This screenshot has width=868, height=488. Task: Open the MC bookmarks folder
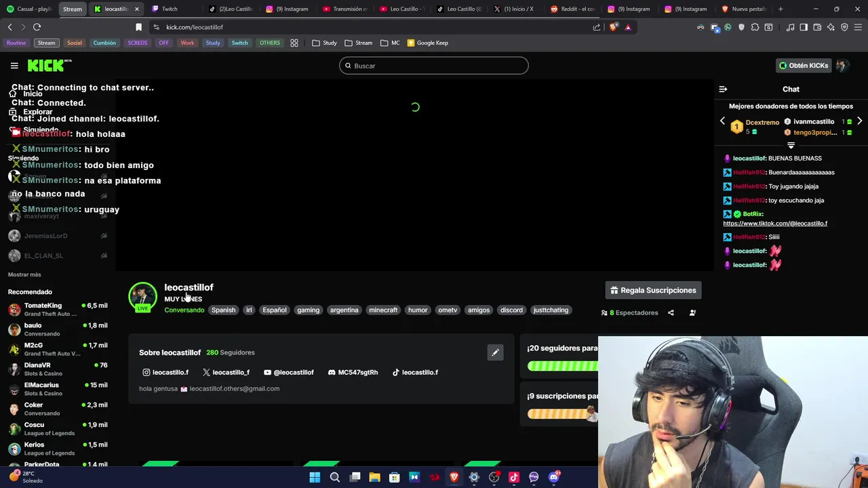[390, 43]
